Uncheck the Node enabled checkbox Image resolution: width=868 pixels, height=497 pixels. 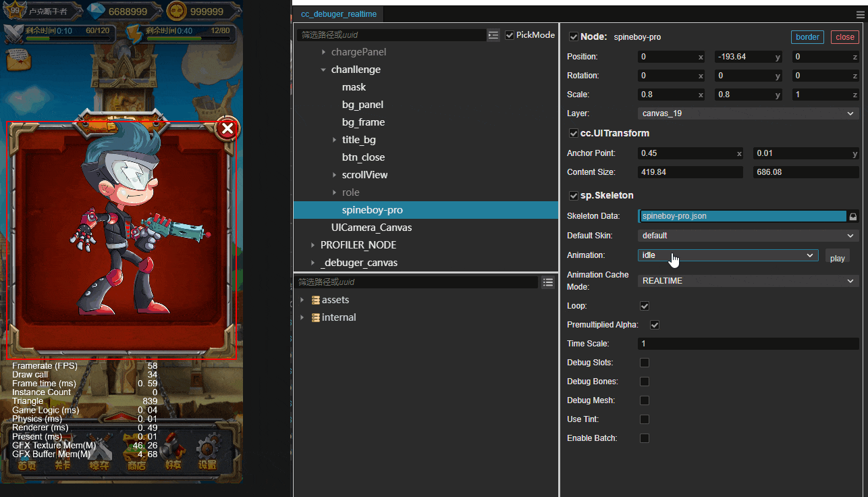[574, 37]
